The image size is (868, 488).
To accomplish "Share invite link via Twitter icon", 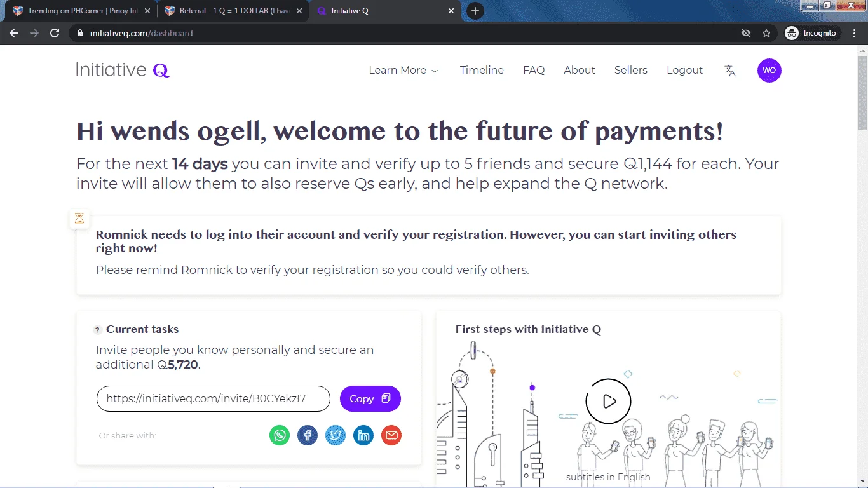I will tap(336, 435).
